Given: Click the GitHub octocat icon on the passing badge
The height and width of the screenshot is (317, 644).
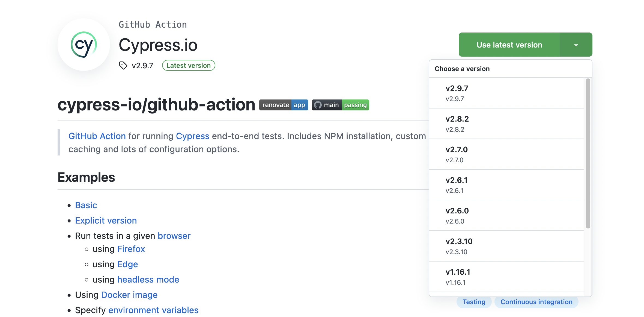Looking at the screenshot, I should (x=319, y=105).
